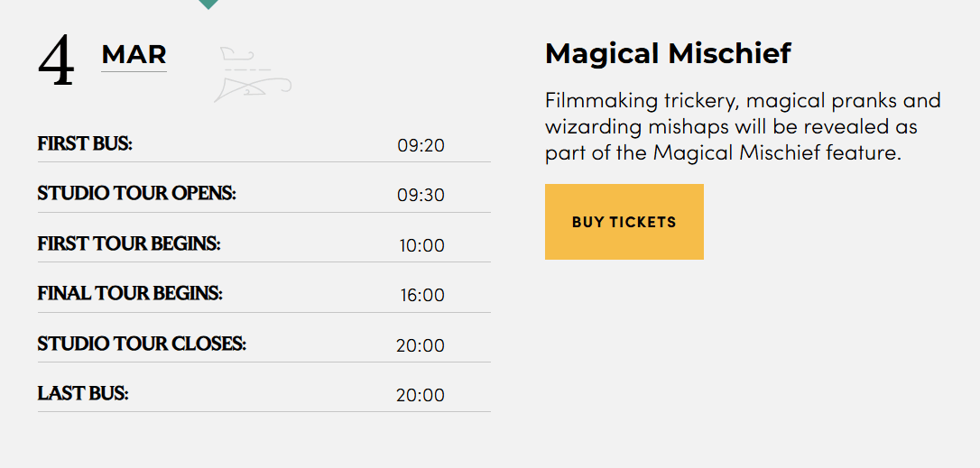Click the last bus 20:00 time
Screen dimensions: 980x468
[420, 396]
